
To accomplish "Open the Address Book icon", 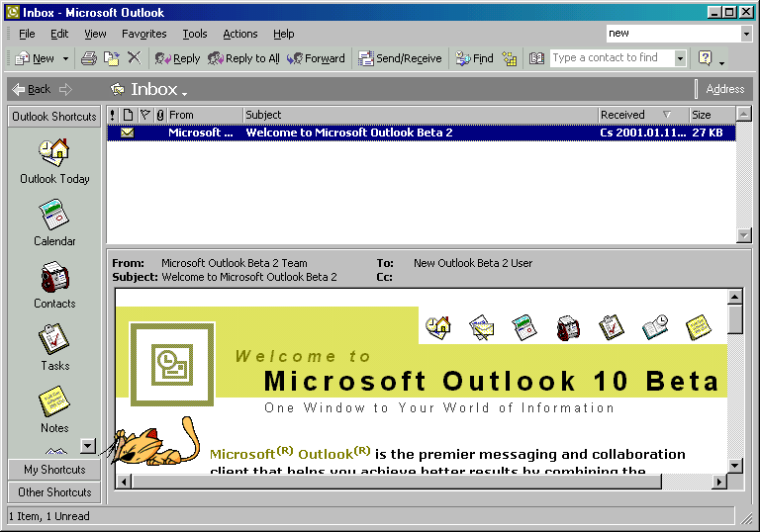I will click(x=536, y=58).
